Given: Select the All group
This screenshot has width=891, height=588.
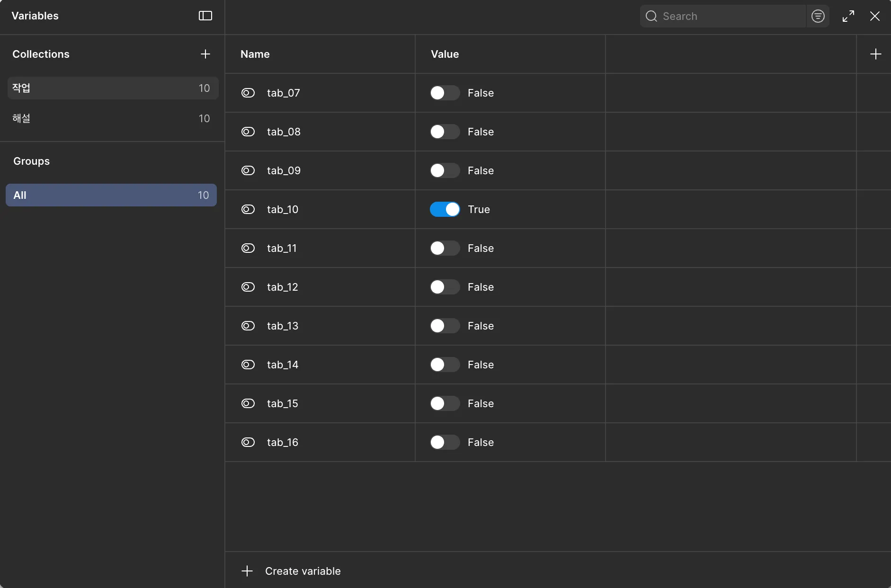Looking at the screenshot, I should pos(111,195).
